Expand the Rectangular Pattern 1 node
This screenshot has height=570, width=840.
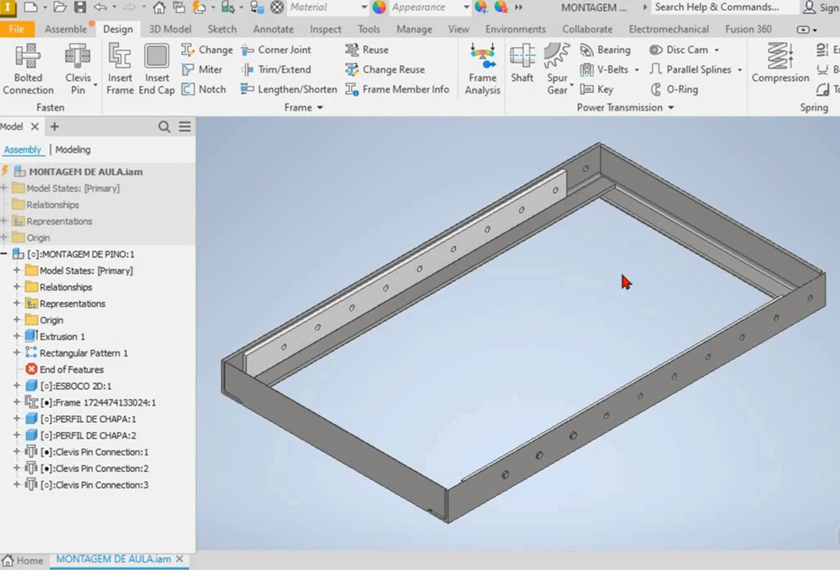(17, 353)
